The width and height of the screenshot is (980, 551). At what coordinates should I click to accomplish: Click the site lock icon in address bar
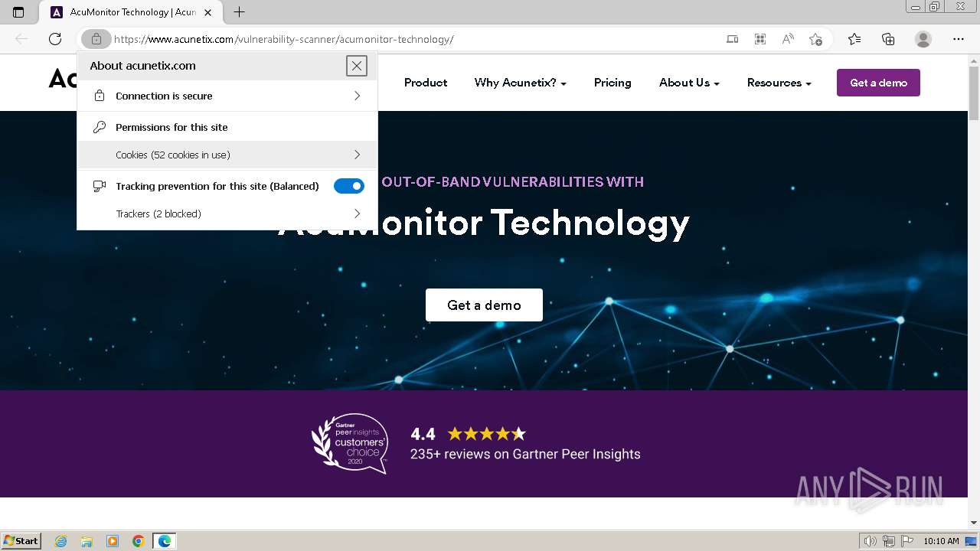[96, 39]
